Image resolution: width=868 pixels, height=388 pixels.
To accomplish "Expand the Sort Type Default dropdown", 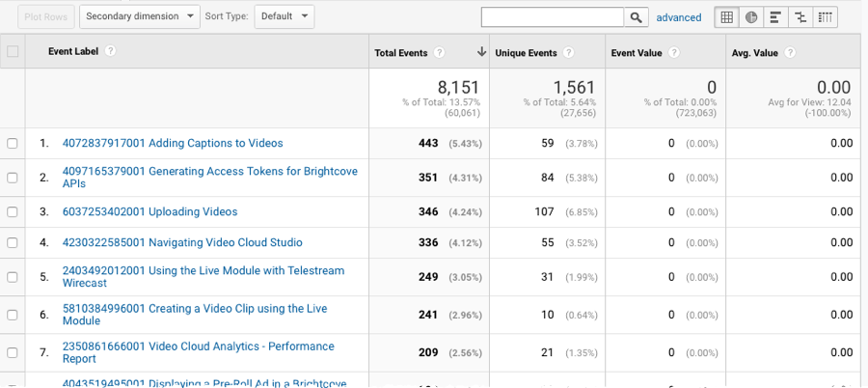I will tap(287, 16).
